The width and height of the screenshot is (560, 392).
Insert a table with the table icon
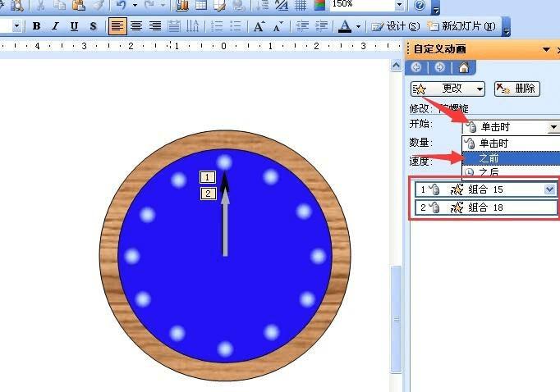201,5
